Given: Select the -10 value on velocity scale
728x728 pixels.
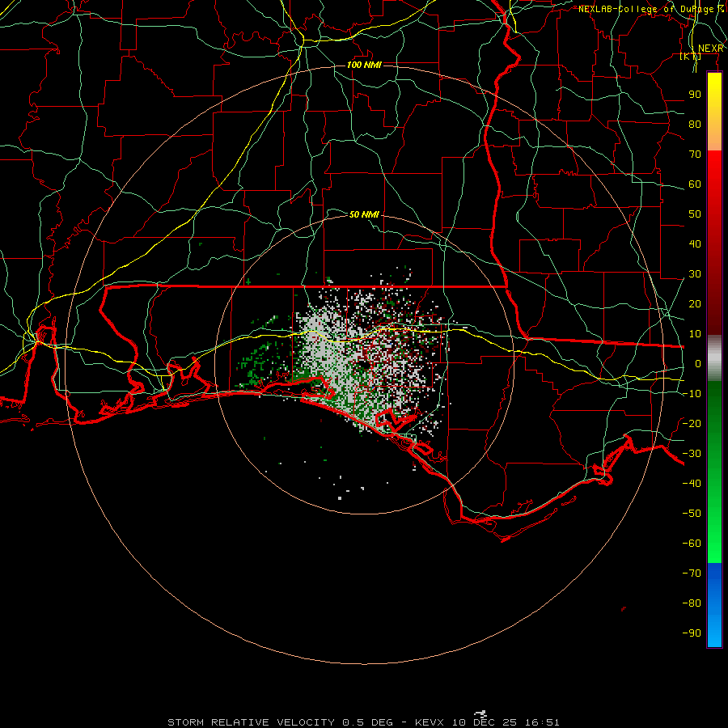Looking at the screenshot, I should (x=692, y=394).
